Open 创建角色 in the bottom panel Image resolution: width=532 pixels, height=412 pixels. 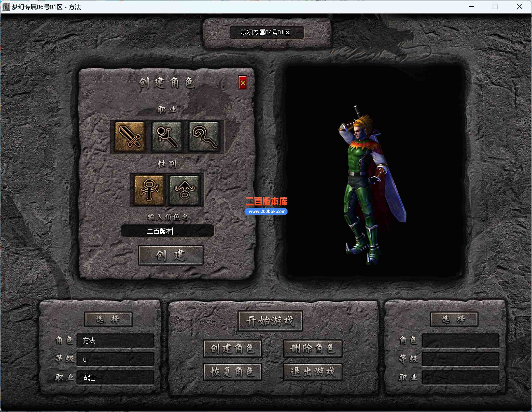(232, 349)
